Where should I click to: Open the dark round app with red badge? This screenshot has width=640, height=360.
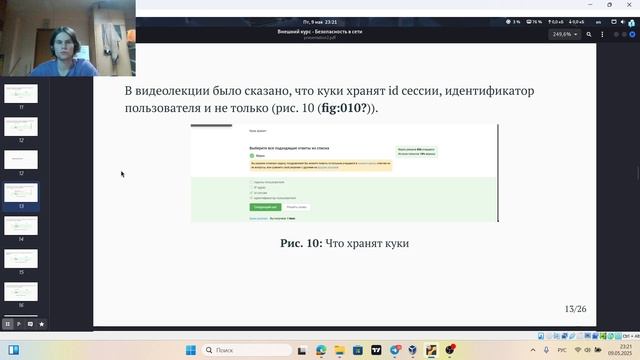(x=450, y=350)
